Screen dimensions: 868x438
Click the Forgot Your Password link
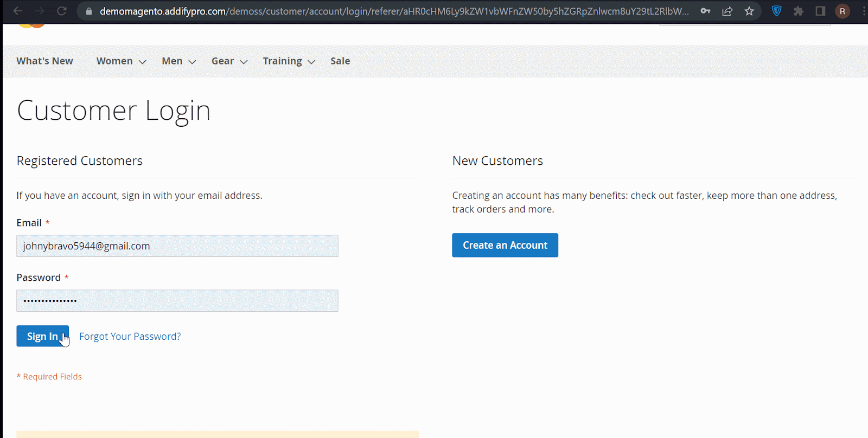pyautogui.click(x=130, y=337)
